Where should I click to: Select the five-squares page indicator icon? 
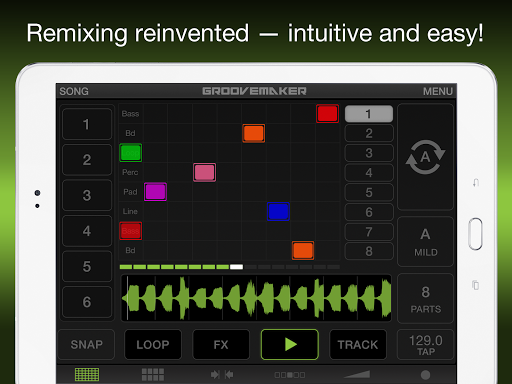pos(290,375)
